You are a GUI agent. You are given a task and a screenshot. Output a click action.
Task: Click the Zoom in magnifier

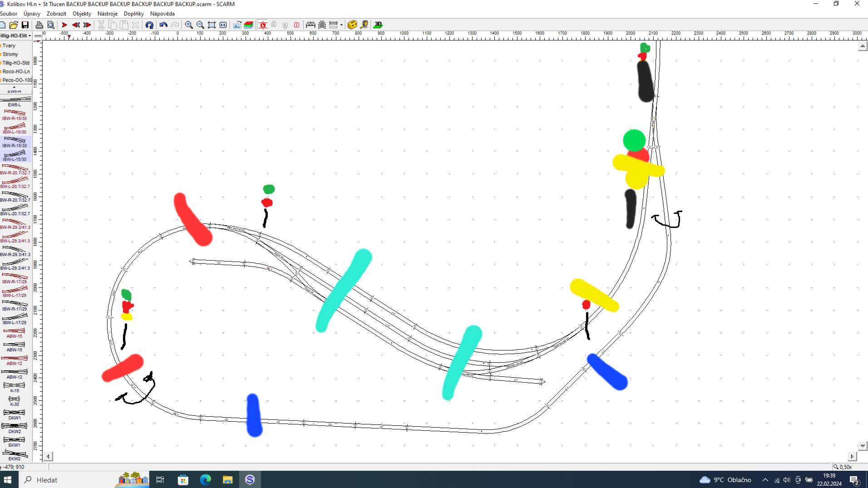click(x=189, y=25)
